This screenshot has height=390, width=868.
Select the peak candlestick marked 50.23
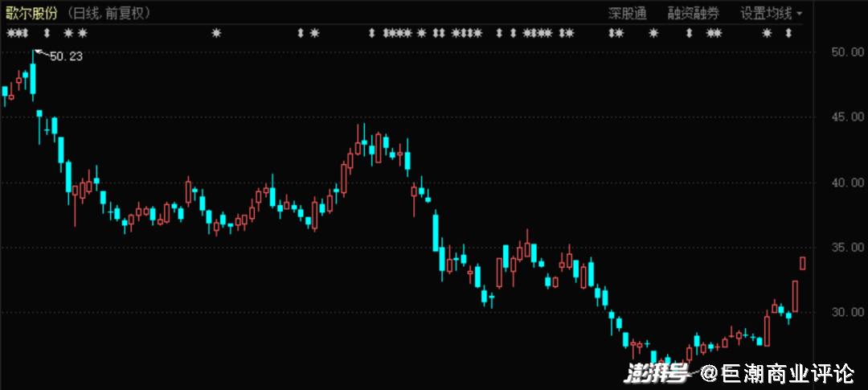33,74
